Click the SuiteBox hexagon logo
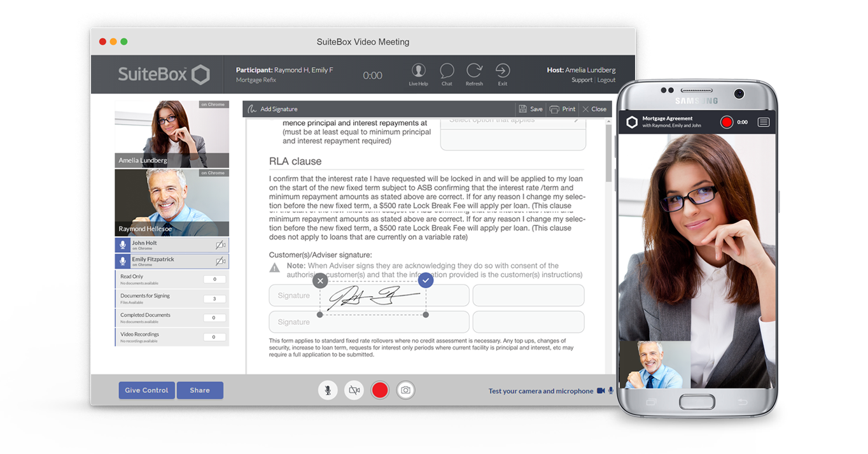 tap(200, 74)
